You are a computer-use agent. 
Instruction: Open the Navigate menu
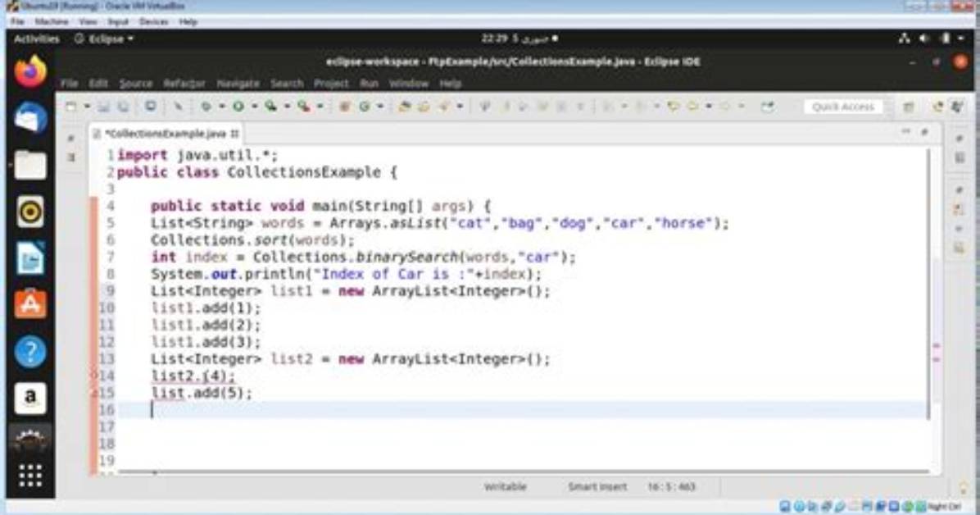[x=238, y=83]
